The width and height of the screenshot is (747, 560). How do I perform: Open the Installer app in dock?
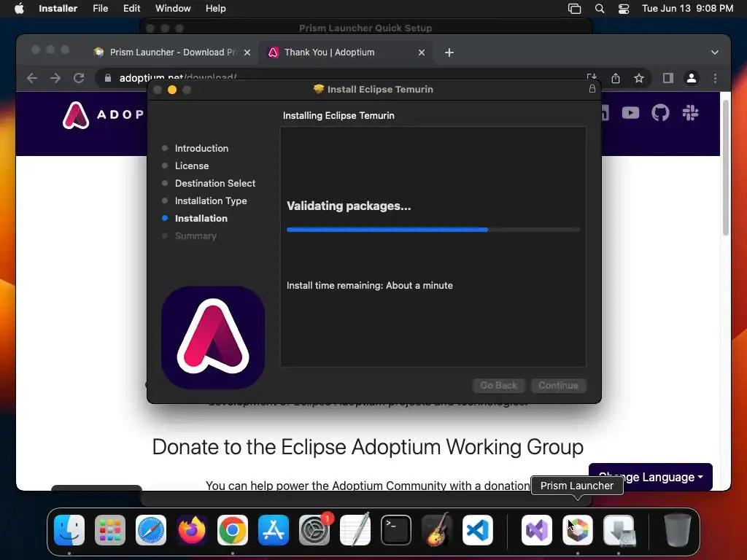[x=619, y=530]
